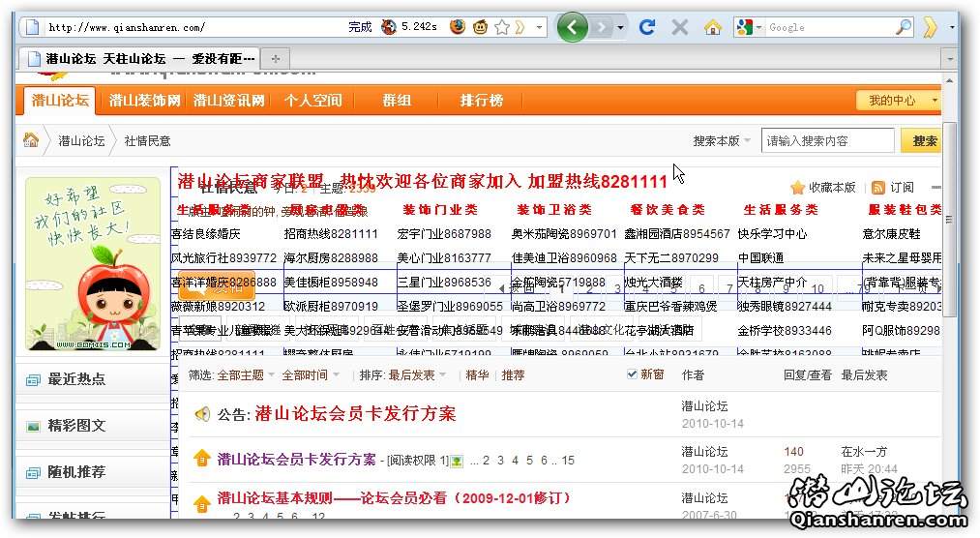Expand the 我的中心 dropdown button
The height and width of the screenshot is (538, 980).
pyautogui.click(x=898, y=100)
